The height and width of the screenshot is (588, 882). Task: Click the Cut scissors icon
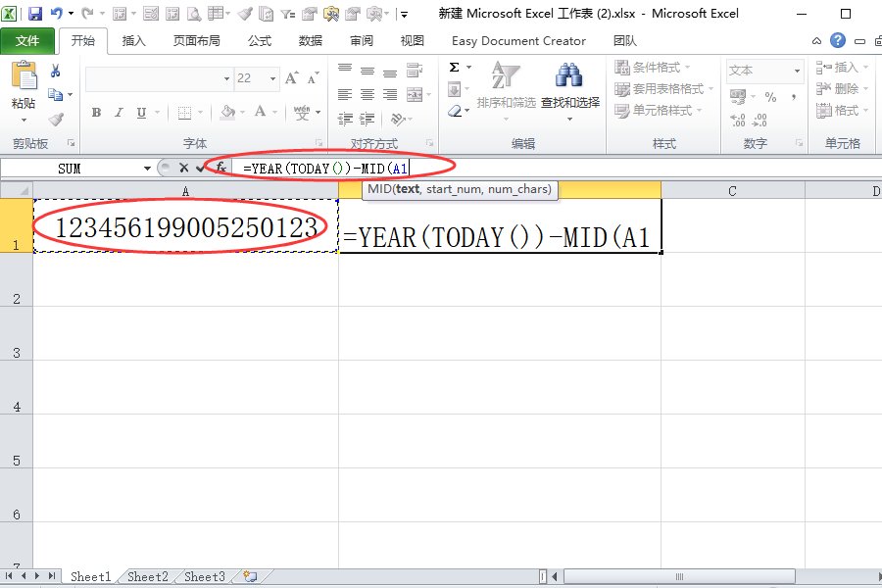(56, 71)
